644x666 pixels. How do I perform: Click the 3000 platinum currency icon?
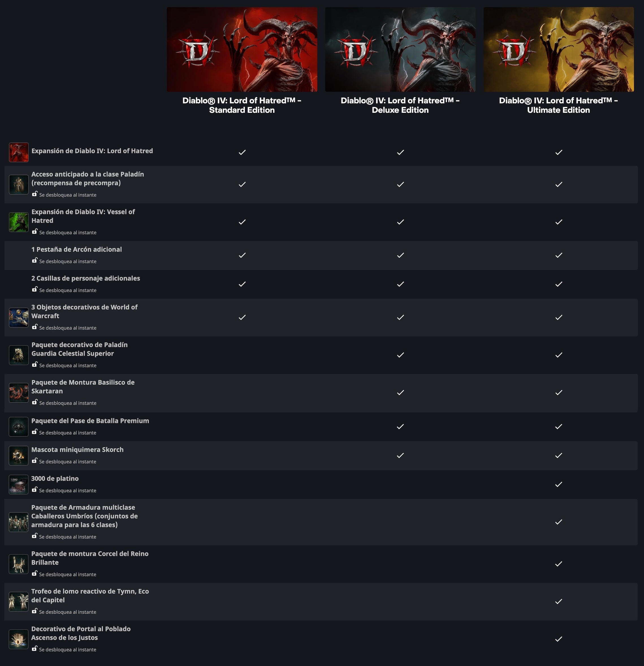coord(19,484)
